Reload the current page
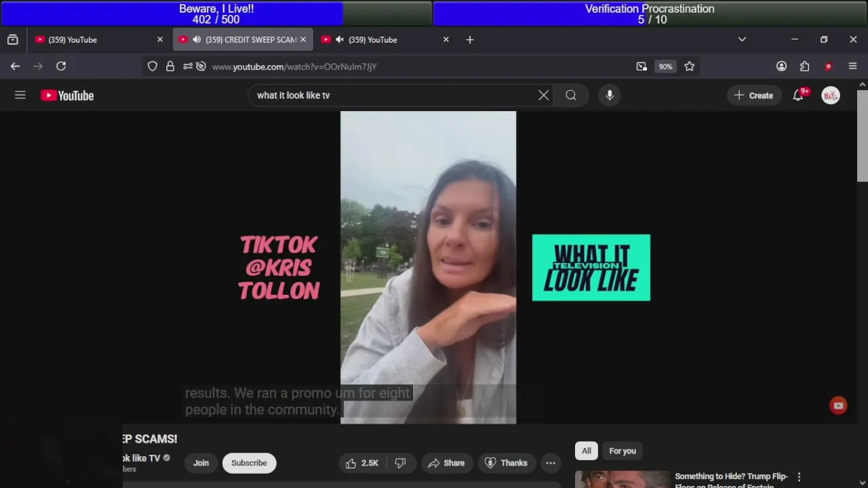Viewport: 868px width, 488px height. pos(61,66)
